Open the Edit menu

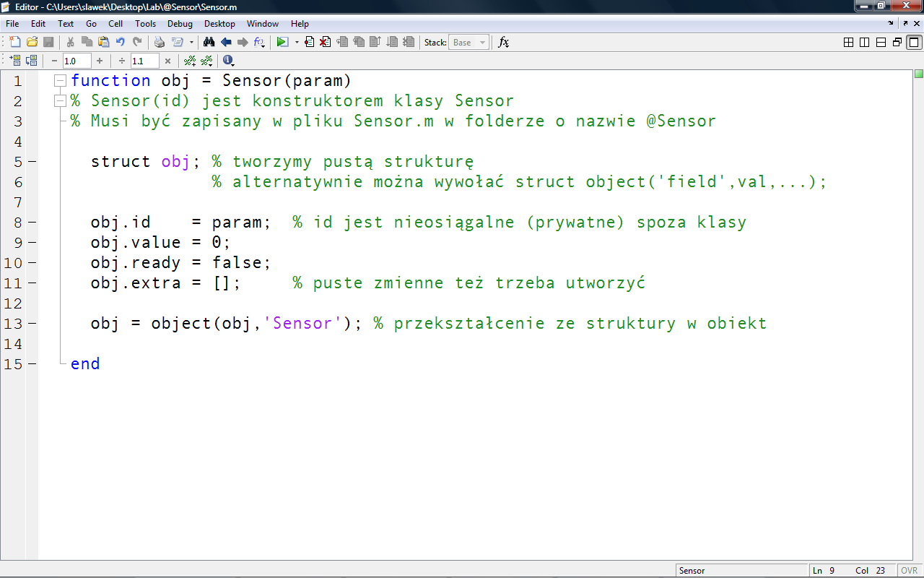[x=38, y=24]
